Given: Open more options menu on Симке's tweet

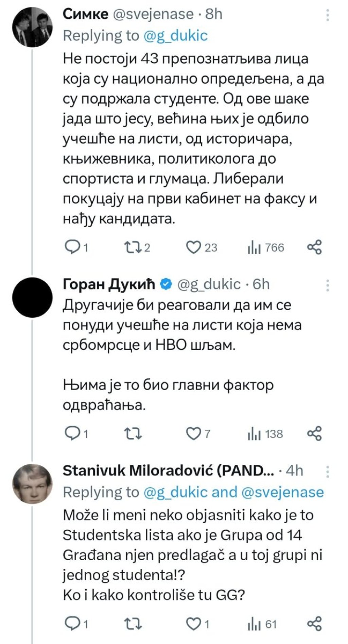Looking at the screenshot, I should 328,15.
